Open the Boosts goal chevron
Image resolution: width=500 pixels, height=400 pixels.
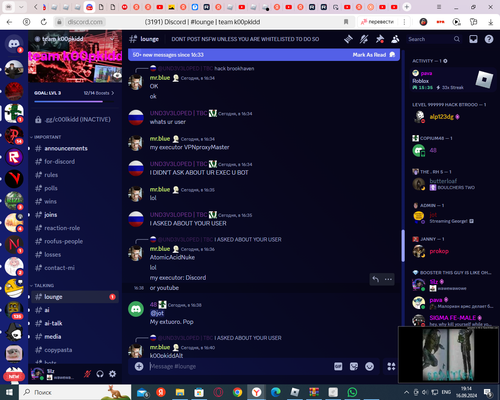[113, 93]
